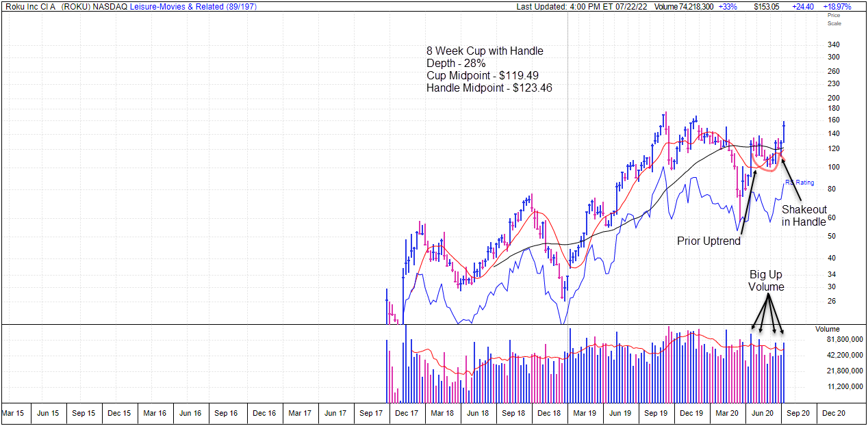Image resolution: width=868 pixels, height=426 pixels.
Task: Click the 100 price scale label
Action: click(x=834, y=168)
